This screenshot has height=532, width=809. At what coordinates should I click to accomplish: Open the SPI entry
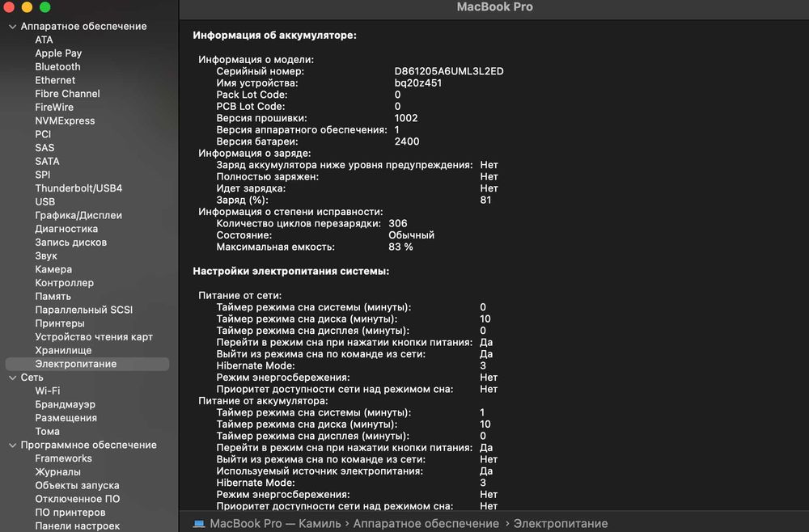pyautogui.click(x=42, y=175)
